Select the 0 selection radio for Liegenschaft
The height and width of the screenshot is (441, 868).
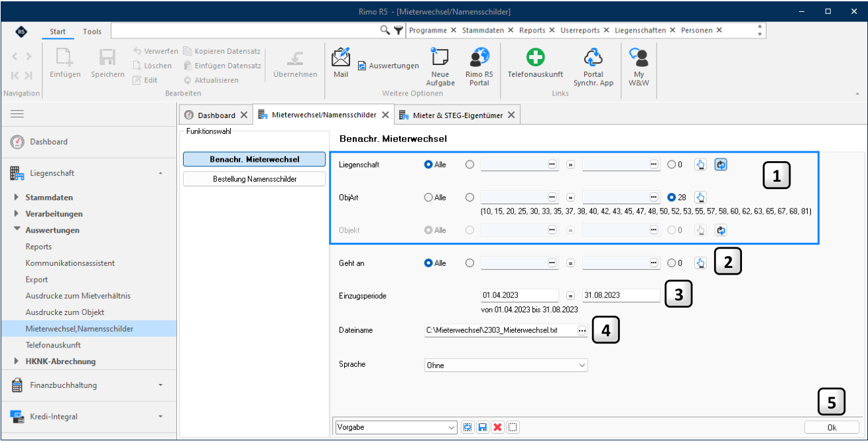[672, 164]
